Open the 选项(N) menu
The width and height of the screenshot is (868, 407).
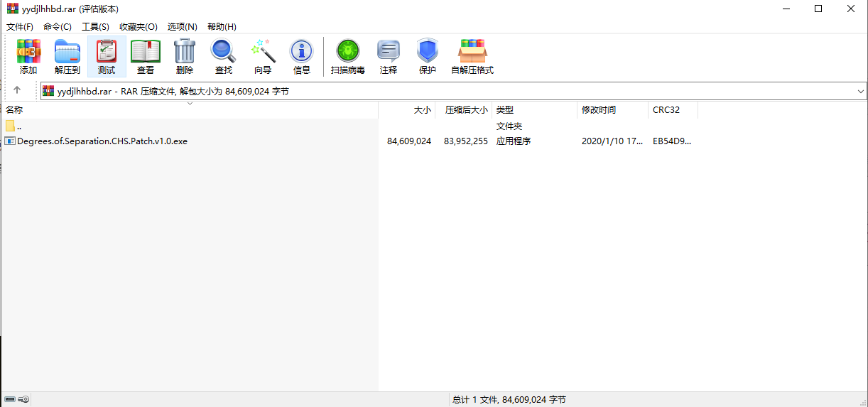182,26
